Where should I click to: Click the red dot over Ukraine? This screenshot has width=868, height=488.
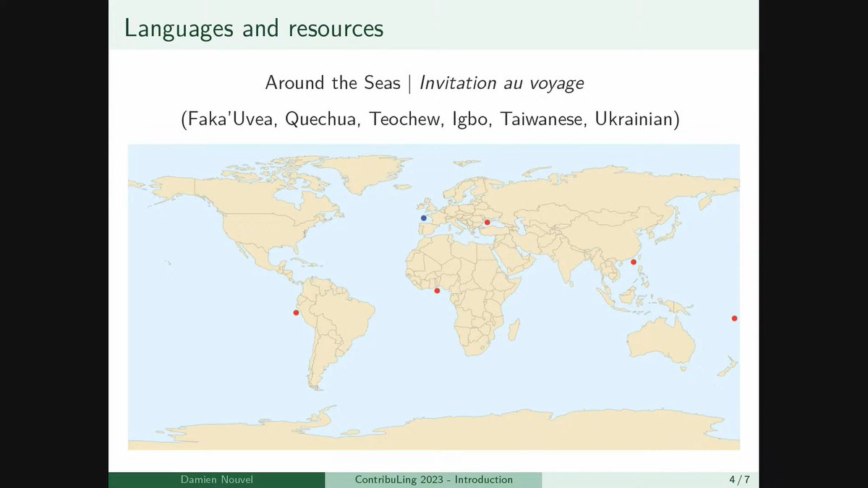point(488,223)
